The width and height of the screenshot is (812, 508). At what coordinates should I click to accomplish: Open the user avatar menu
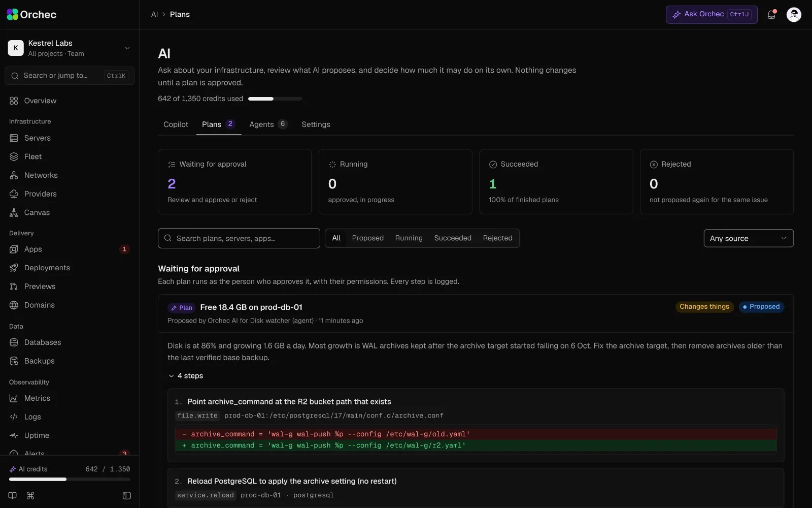pyautogui.click(x=794, y=15)
